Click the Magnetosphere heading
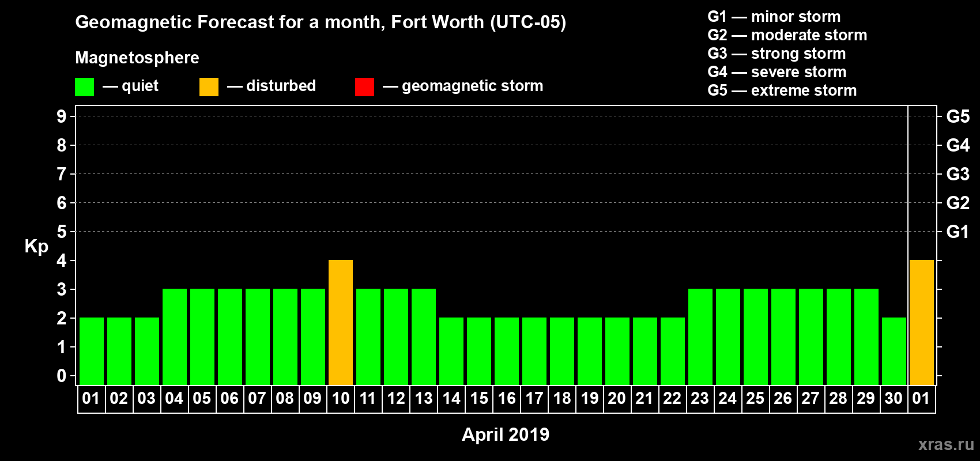 pos(137,58)
